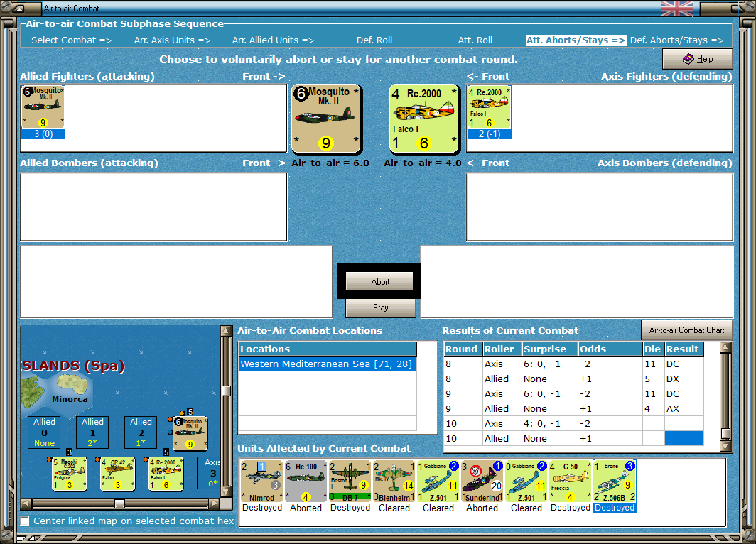Select the Sunderland aborted unit counter
This screenshot has height=544, width=756.
pos(482,482)
